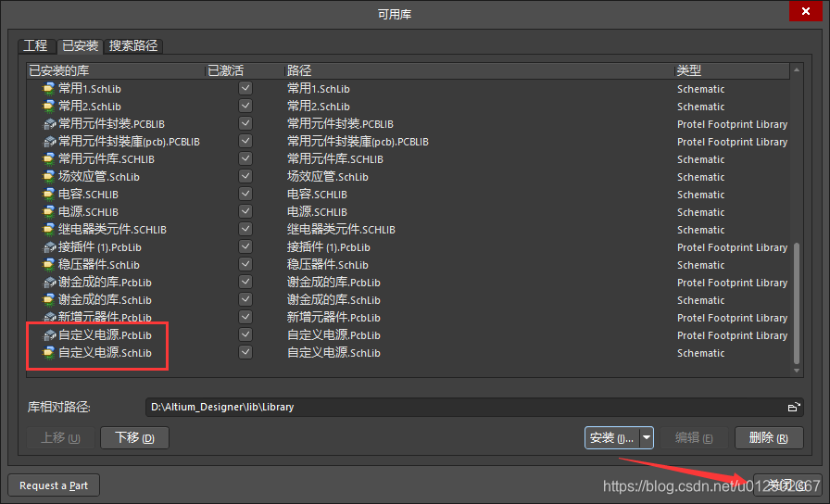This screenshot has width=830, height=504.
Task: Click the 删除 remove button
Action: [768, 437]
